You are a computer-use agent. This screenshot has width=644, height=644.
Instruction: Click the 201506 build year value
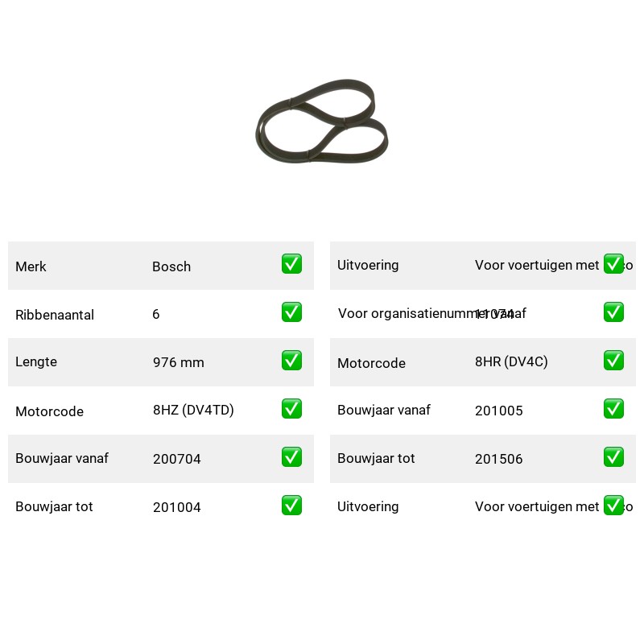click(498, 459)
